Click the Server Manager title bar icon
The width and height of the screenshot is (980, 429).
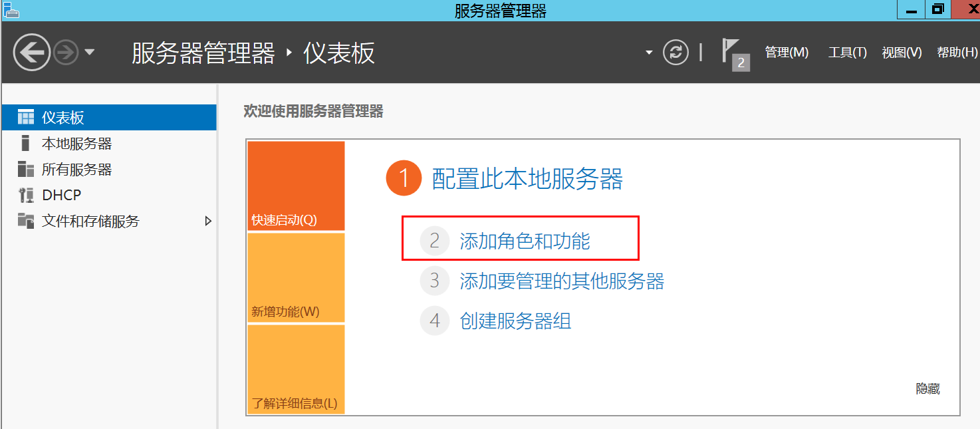11,9
